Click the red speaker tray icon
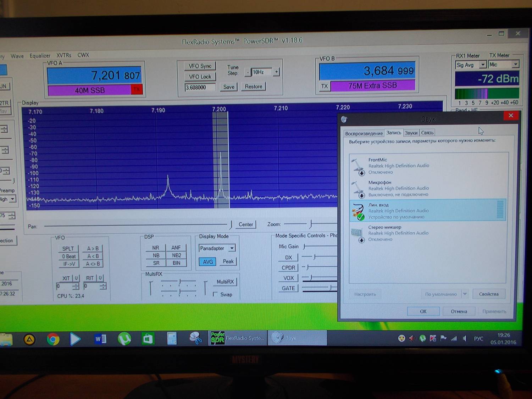The image size is (532, 399). click(412, 338)
